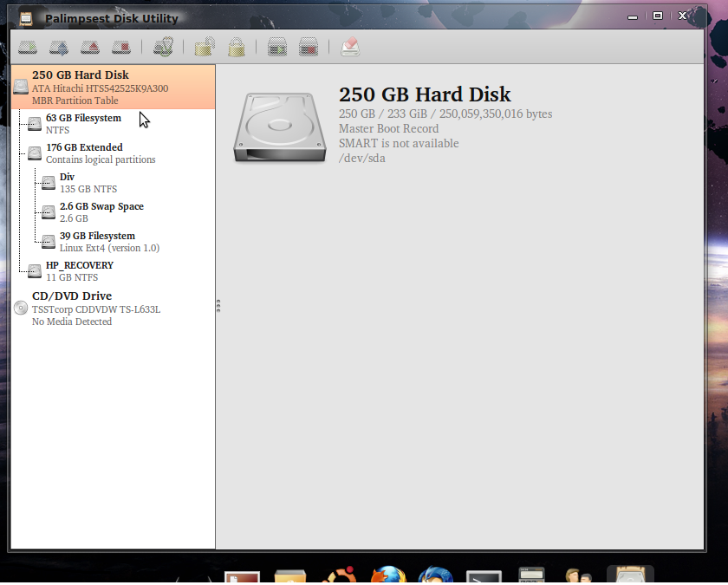Click the stethoscope check filesystem icon
Screen dimensions: 728x585
164,47
